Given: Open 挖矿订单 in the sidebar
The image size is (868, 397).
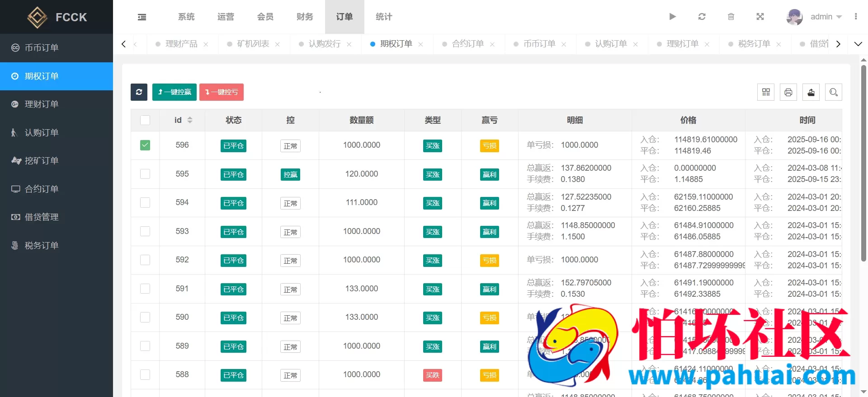Looking at the screenshot, I should pyautogui.click(x=57, y=161).
